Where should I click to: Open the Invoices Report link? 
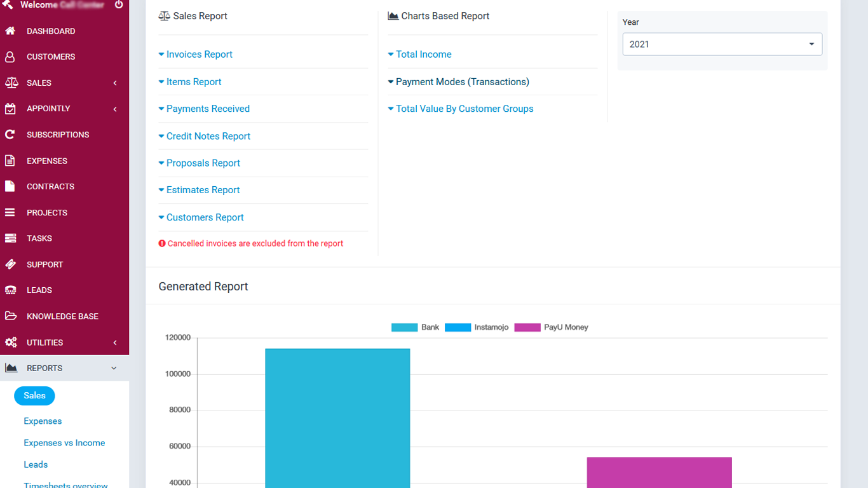(x=199, y=55)
